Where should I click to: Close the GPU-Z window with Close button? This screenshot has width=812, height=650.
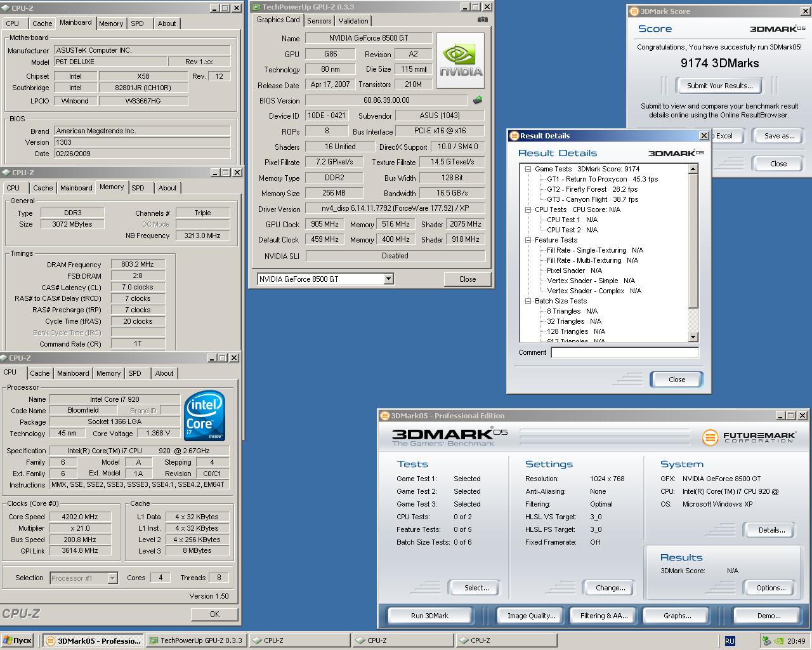(x=468, y=279)
